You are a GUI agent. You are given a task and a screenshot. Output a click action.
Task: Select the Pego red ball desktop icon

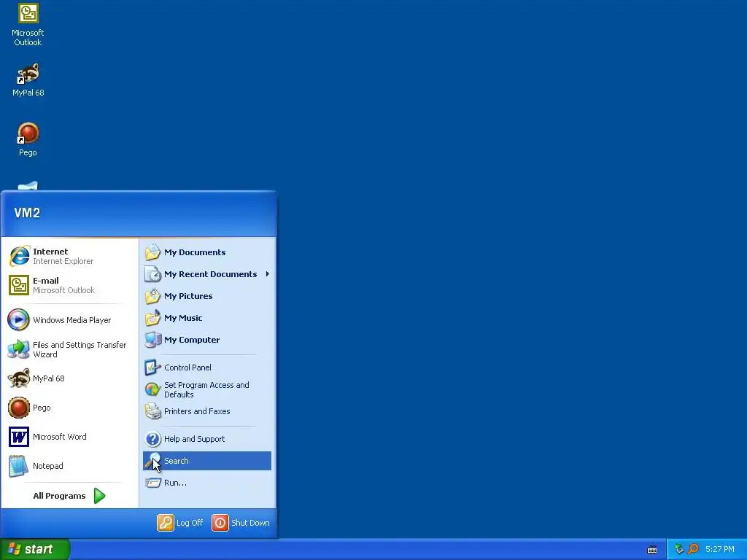pyautogui.click(x=28, y=133)
